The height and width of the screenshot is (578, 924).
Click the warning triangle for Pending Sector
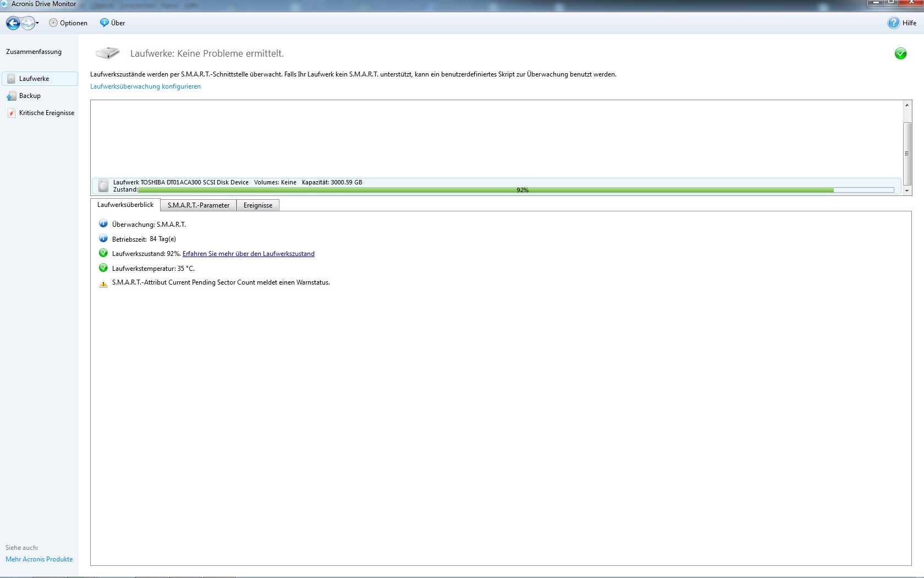coord(103,284)
